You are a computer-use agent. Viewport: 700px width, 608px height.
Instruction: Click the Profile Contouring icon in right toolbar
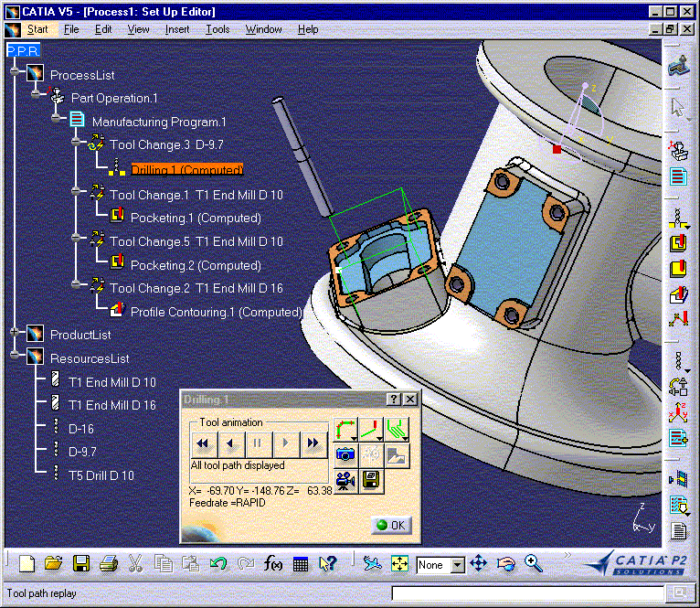[x=678, y=294]
